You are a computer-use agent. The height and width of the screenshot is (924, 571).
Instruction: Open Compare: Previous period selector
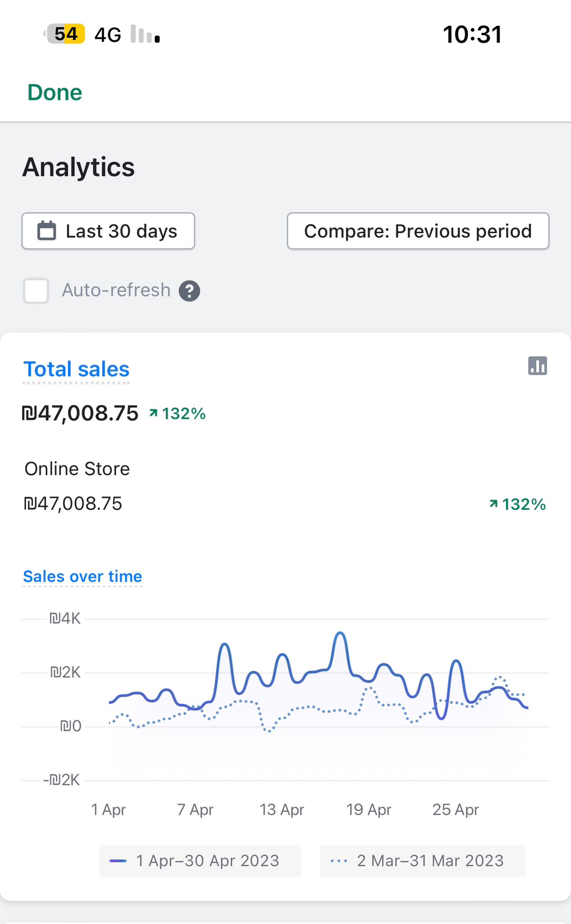tap(418, 231)
